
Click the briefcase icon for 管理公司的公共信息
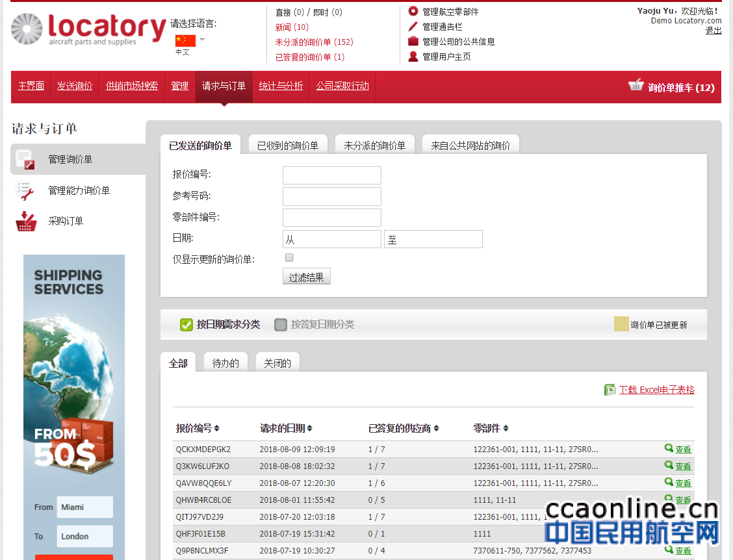tap(413, 41)
